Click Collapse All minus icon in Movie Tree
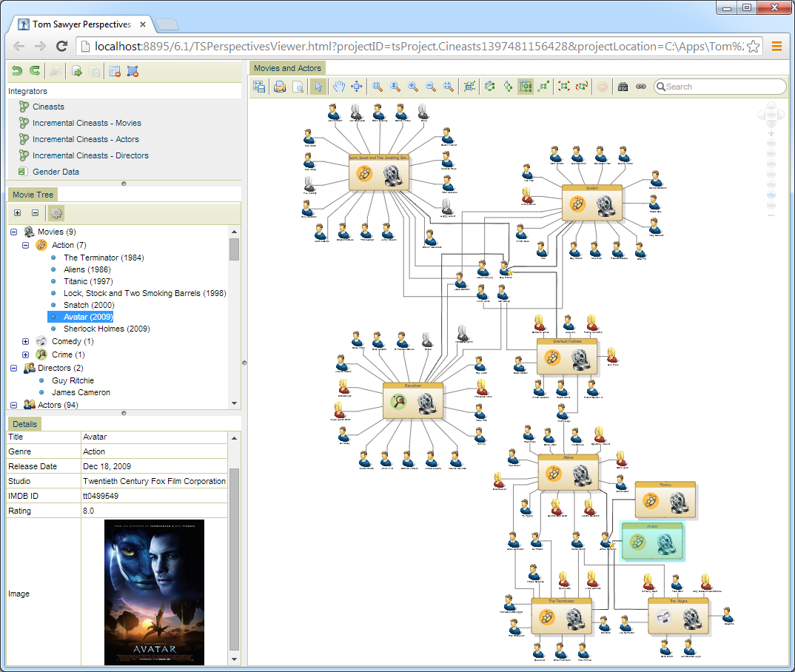 [35, 213]
